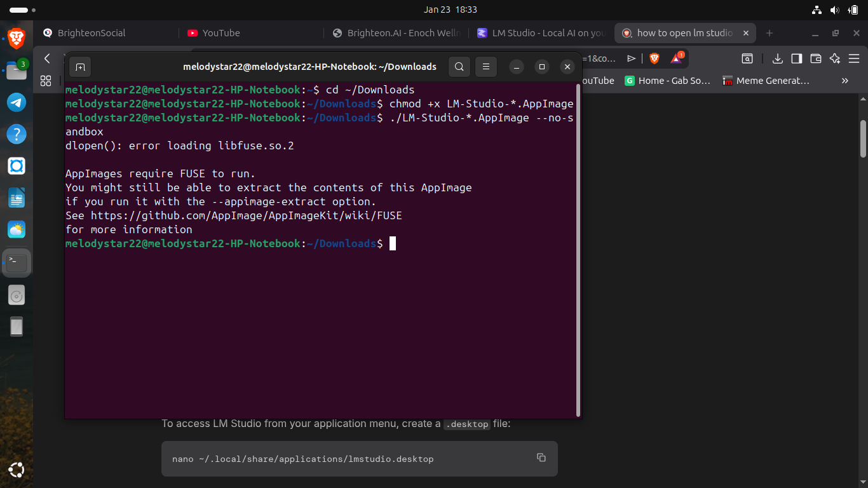Viewport: 868px width, 488px height.
Task: Open Telegram from the dock
Action: pos(17,102)
